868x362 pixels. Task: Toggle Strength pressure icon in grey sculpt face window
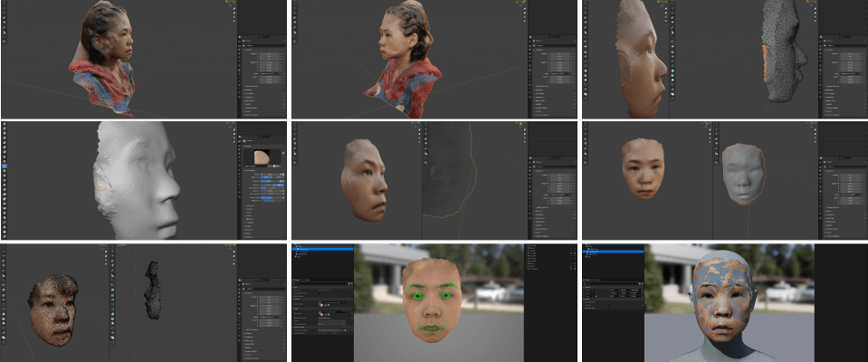point(281,181)
